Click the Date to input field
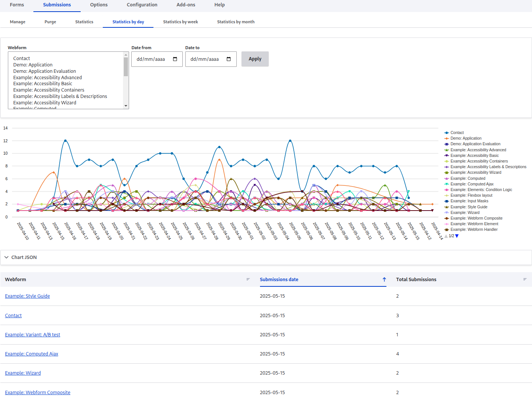The width and height of the screenshot is (532, 396). [211, 59]
